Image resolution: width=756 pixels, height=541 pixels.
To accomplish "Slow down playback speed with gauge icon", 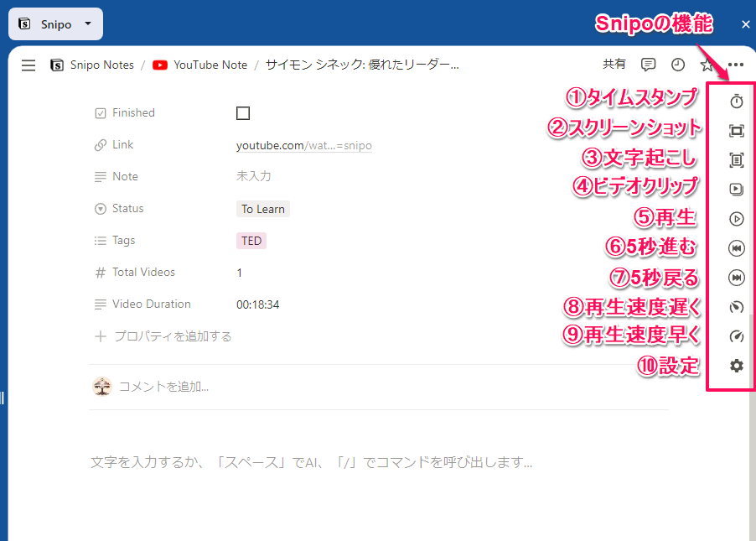I will pyautogui.click(x=736, y=307).
